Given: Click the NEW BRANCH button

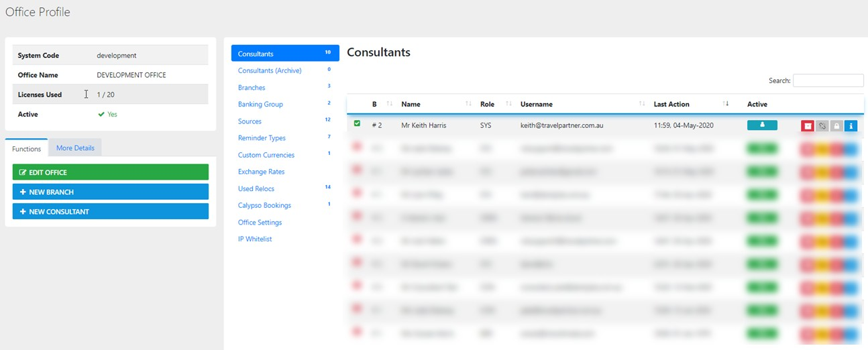Looking at the screenshot, I should pyautogui.click(x=111, y=192).
